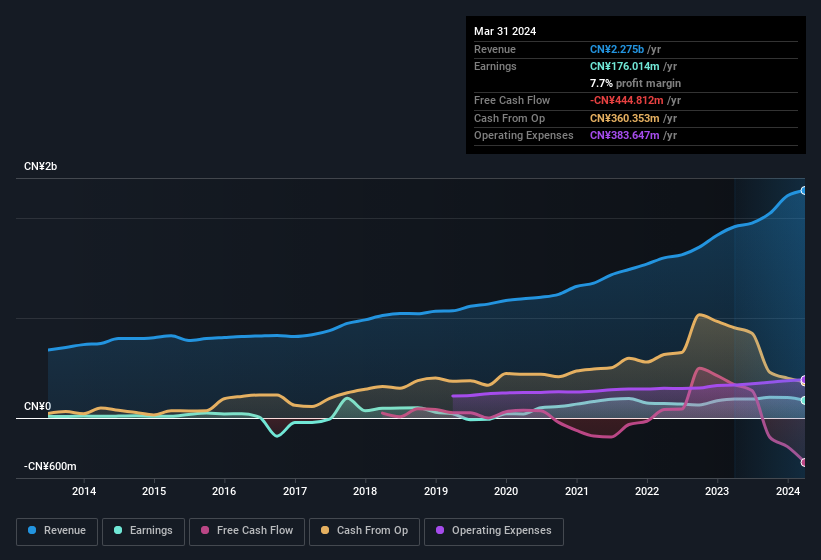Click the Revenue line endpoint marker
The width and height of the screenshot is (821, 560).
pos(803,190)
